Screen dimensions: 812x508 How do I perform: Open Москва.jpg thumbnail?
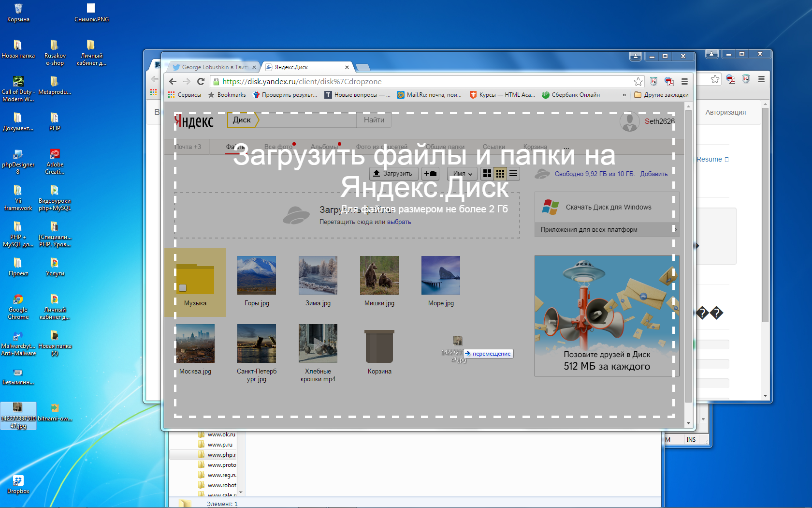[195, 344]
